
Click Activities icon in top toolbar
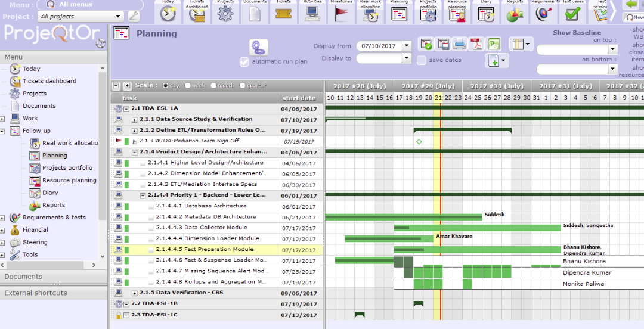click(x=312, y=14)
